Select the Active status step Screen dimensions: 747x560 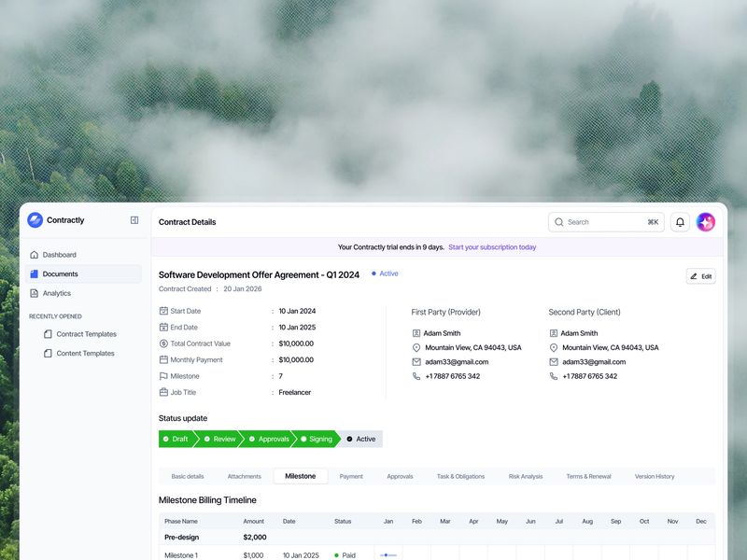[361, 439]
